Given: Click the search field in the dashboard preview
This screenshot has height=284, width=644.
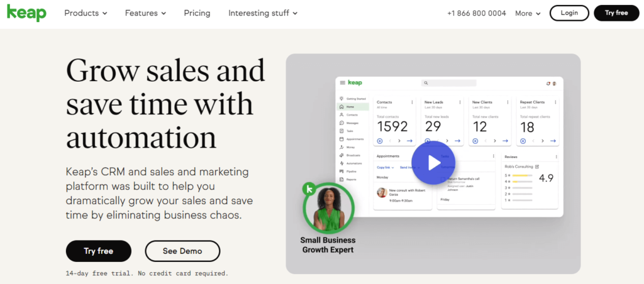Looking at the screenshot, I should coord(449,83).
